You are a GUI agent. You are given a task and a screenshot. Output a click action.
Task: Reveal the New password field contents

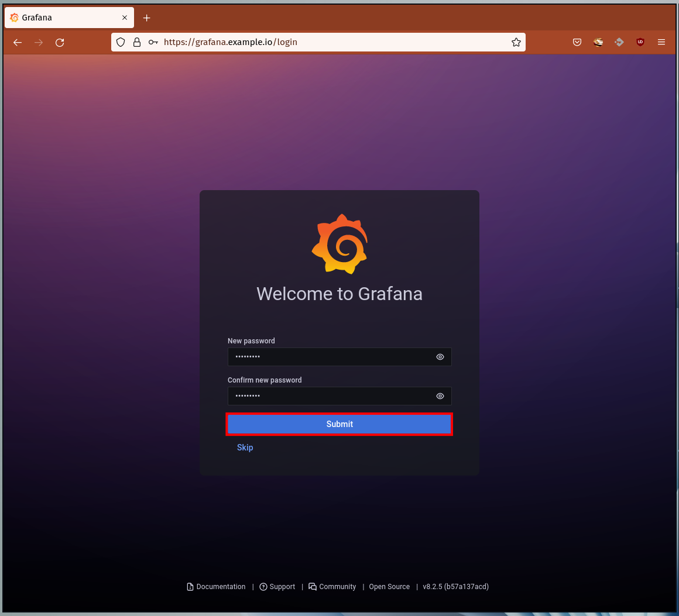click(440, 357)
